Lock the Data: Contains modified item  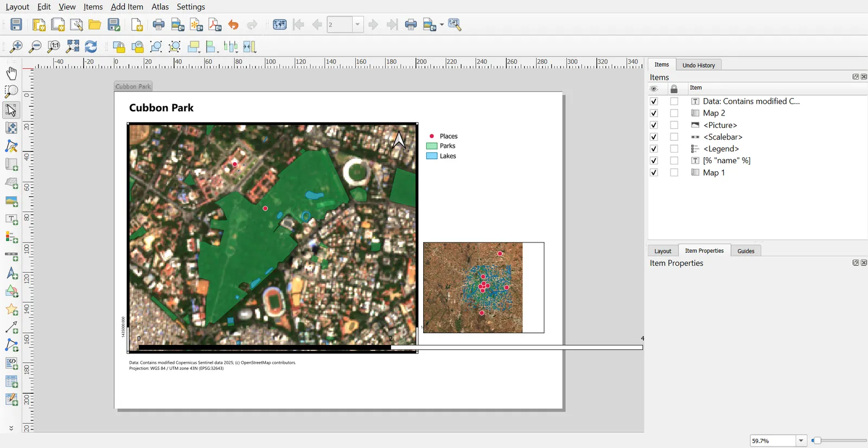[674, 101]
